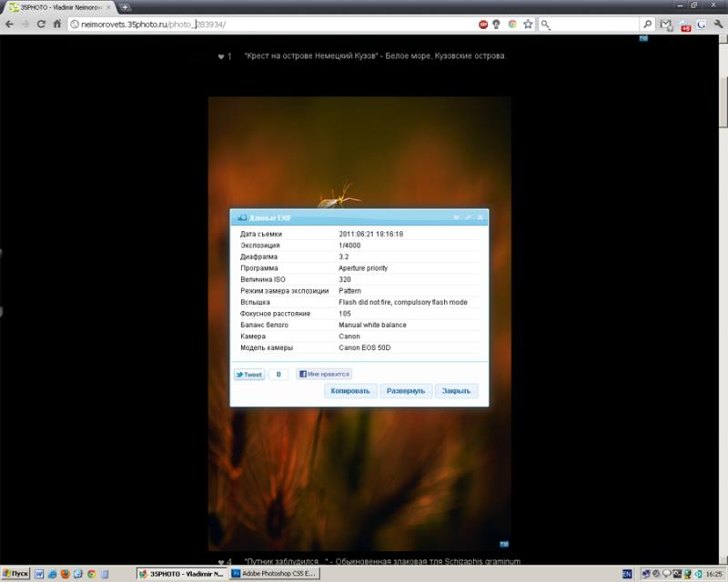
Task: Click the Закрыть button
Action: point(456,391)
